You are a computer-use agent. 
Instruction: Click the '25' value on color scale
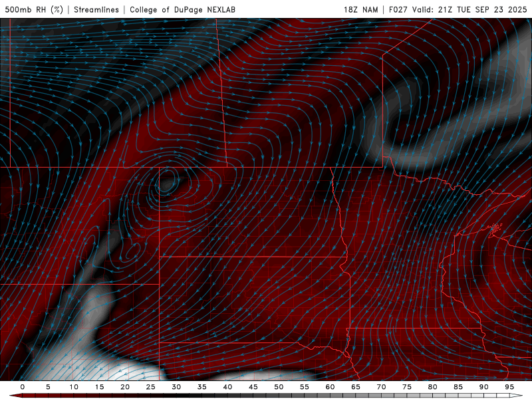(151, 387)
